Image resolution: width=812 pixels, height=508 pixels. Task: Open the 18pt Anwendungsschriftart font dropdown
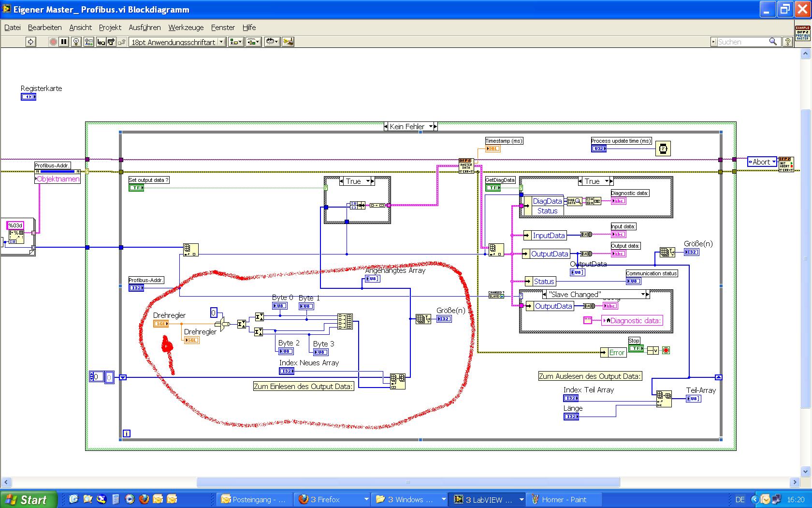pos(177,42)
